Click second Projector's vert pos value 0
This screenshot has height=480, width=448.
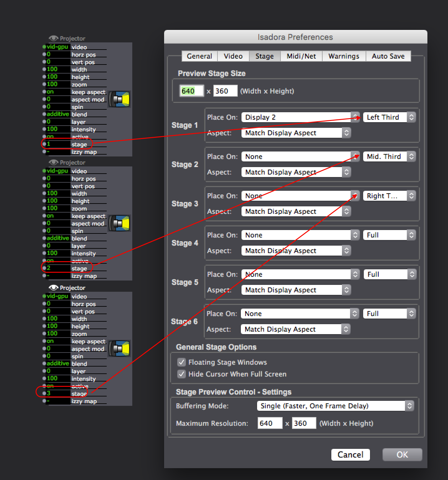(x=58, y=186)
